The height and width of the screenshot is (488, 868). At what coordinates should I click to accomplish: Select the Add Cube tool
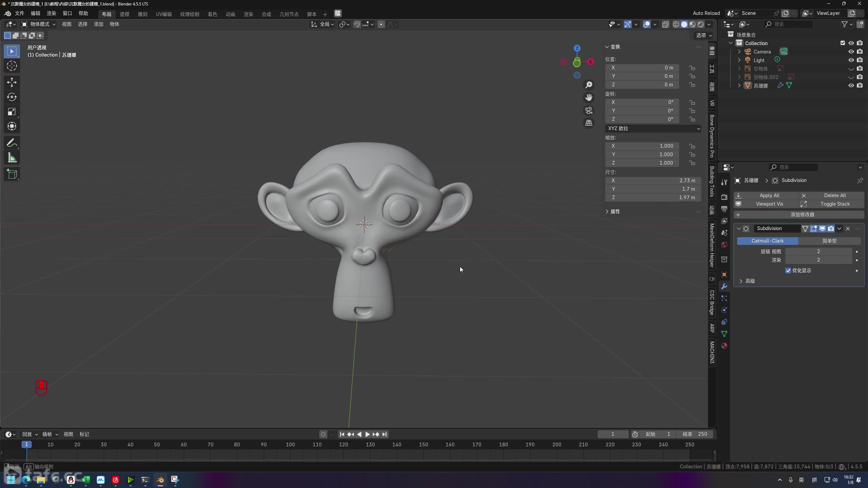pos(12,174)
